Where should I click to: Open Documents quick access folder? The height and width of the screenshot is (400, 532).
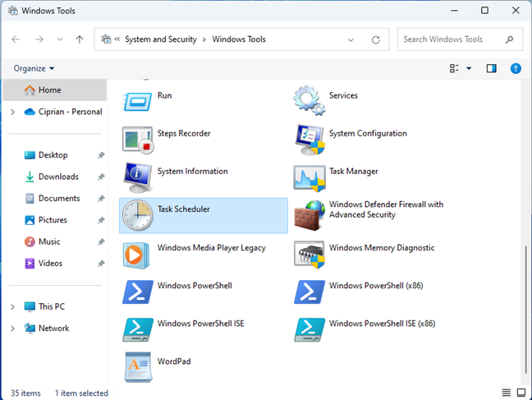53,199
